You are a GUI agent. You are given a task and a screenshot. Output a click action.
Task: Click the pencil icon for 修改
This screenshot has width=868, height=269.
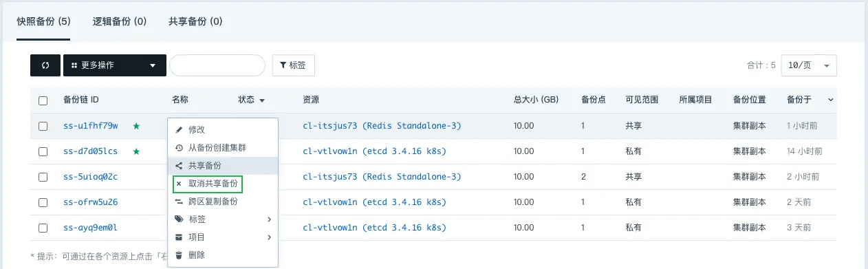click(x=179, y=129)
